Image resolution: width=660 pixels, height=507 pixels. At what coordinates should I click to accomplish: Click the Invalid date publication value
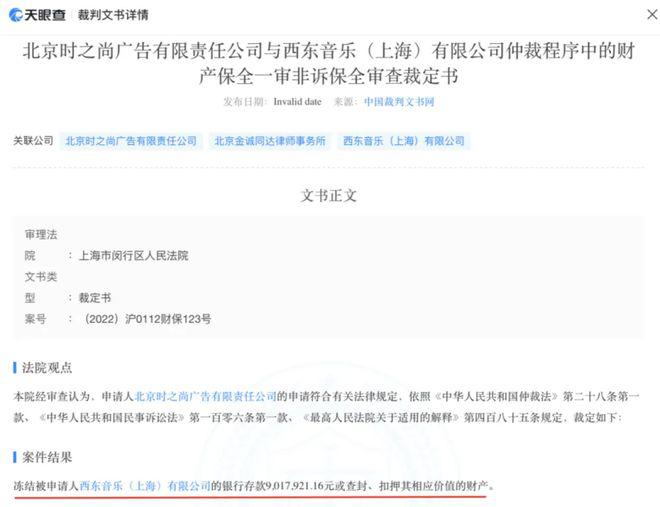pos(297,102)
